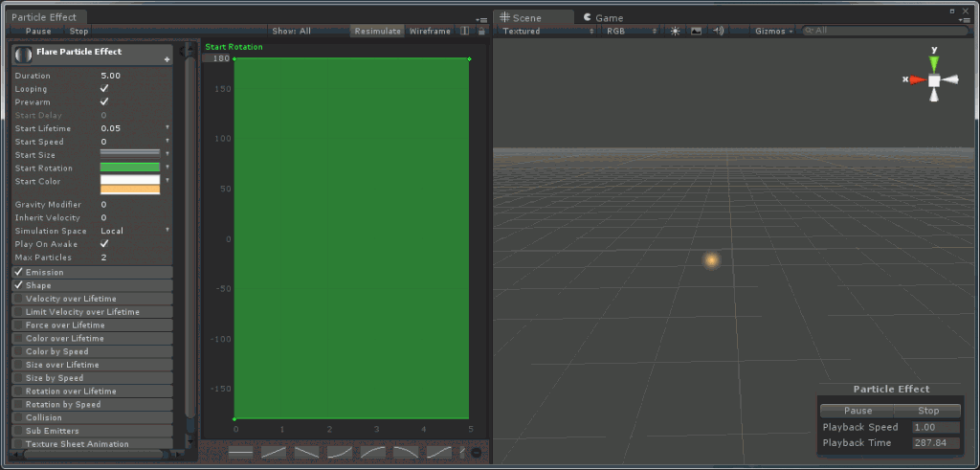
Task: Apply the ease-out rising arc preset
Action: pos(372,452)
